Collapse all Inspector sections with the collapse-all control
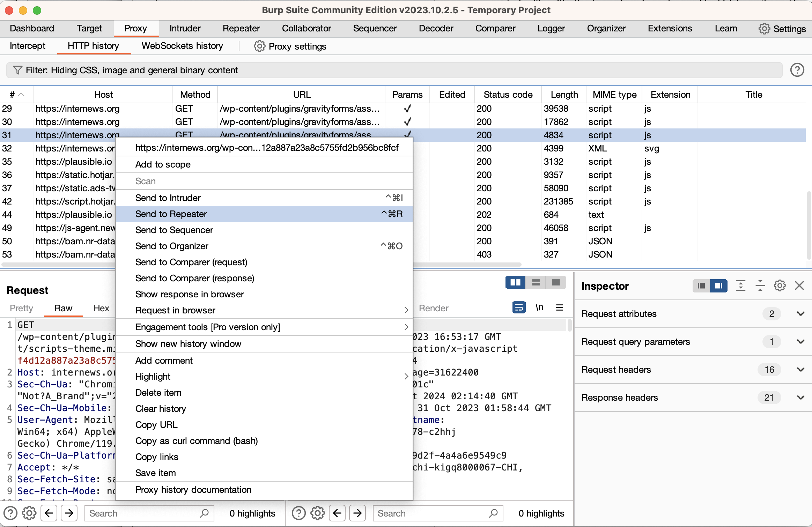The image size is (812, 527). (x=760, y=285)
